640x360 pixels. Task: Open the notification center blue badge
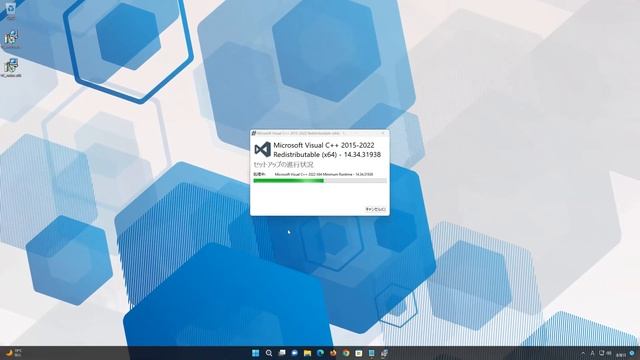(x=632, y=353)
